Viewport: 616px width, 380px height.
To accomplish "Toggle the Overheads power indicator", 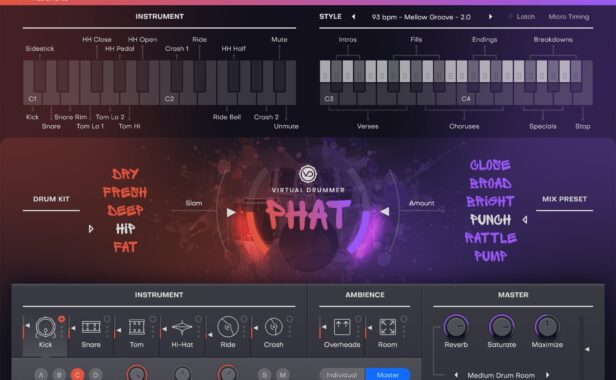I will click(x=358, y=319).
